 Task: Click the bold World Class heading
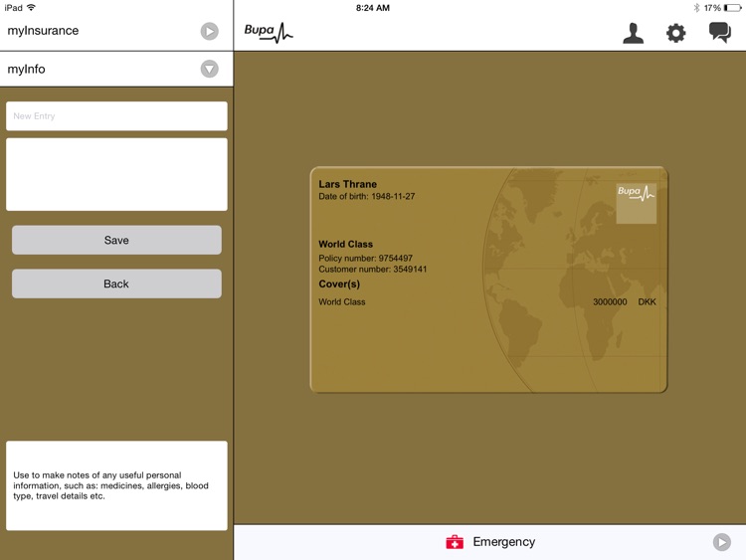point(346,244)
